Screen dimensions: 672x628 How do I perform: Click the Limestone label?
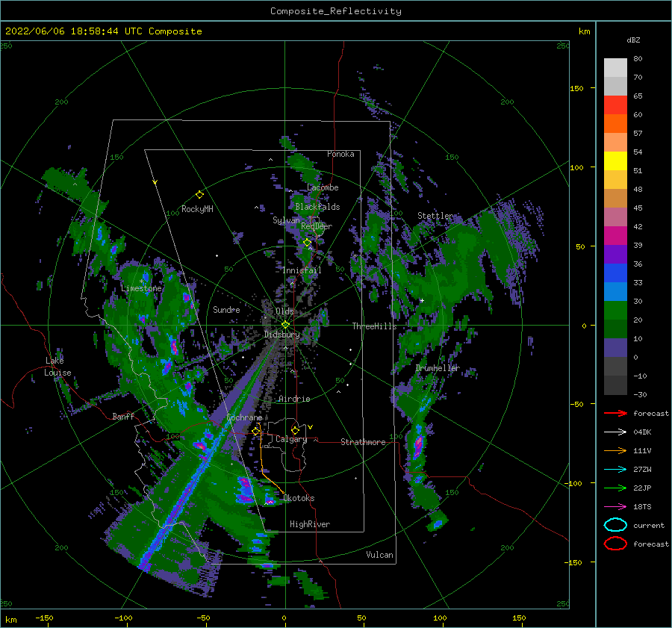141,288
